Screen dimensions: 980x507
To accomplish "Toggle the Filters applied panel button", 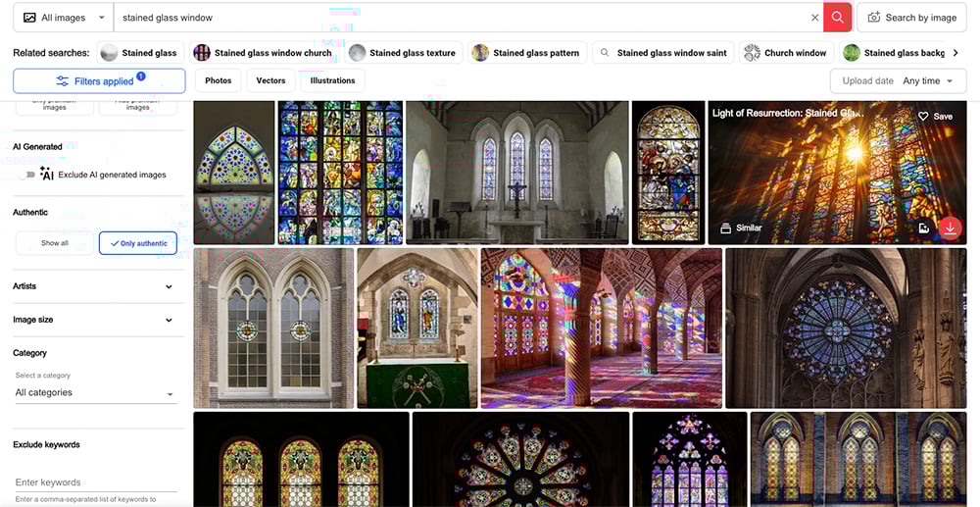I will pos(99,81).
